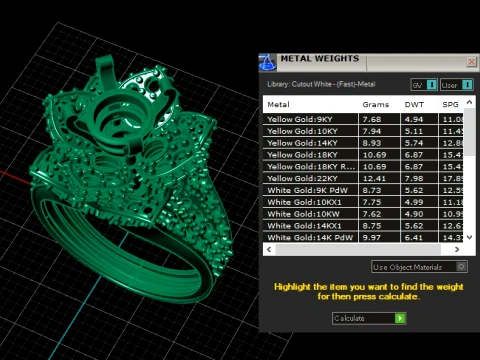This screenshot has width=480, height=360.
Task: Sort by the DWT column header
Action: coord(414,105)
